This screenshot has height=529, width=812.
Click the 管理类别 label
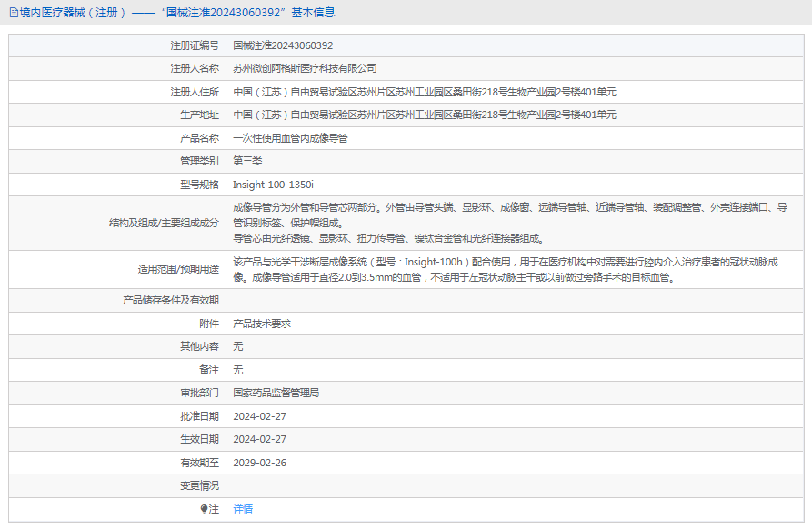click(x=199, y=161)
